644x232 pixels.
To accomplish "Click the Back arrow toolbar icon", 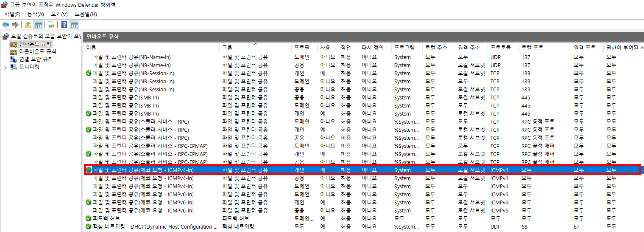I will [5, 25].
